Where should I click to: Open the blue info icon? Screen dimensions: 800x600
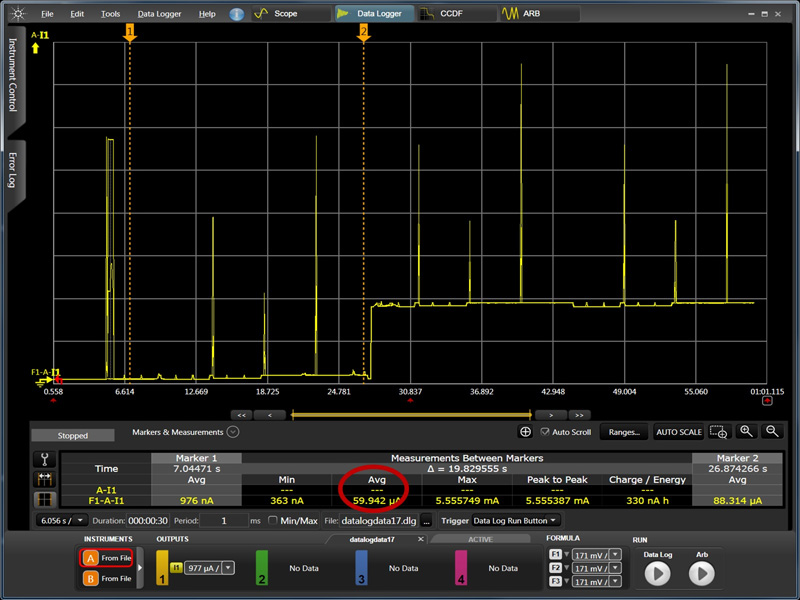(236, 14)
